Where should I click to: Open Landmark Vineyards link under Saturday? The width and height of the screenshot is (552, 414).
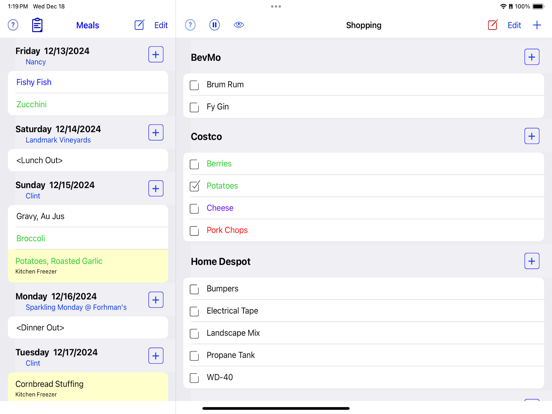(58, 140)
